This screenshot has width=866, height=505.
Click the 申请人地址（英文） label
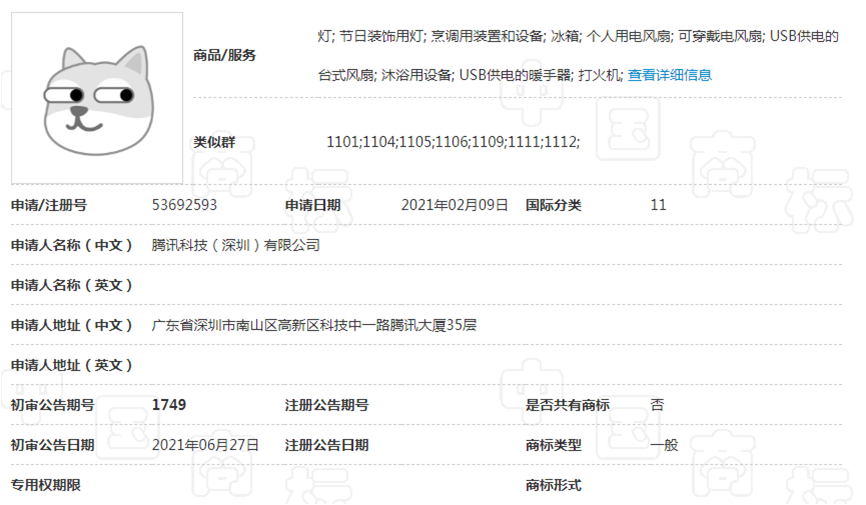(x=72, y=365)
